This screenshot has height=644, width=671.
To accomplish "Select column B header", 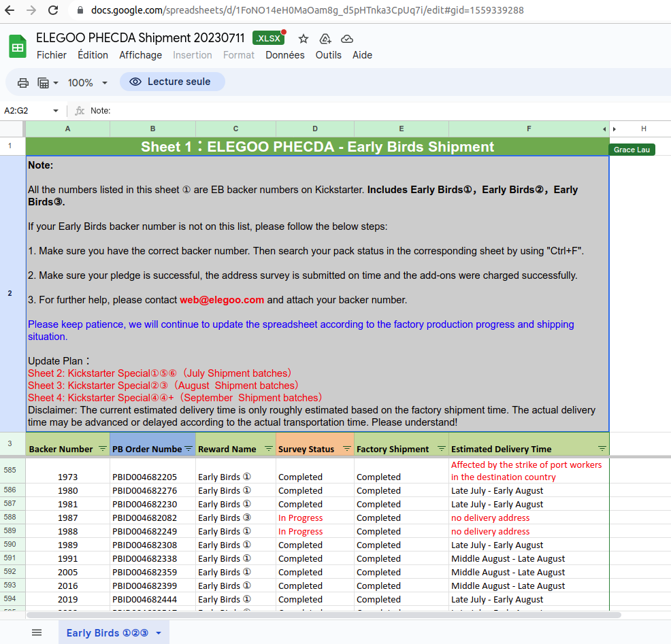I will 152,129.
